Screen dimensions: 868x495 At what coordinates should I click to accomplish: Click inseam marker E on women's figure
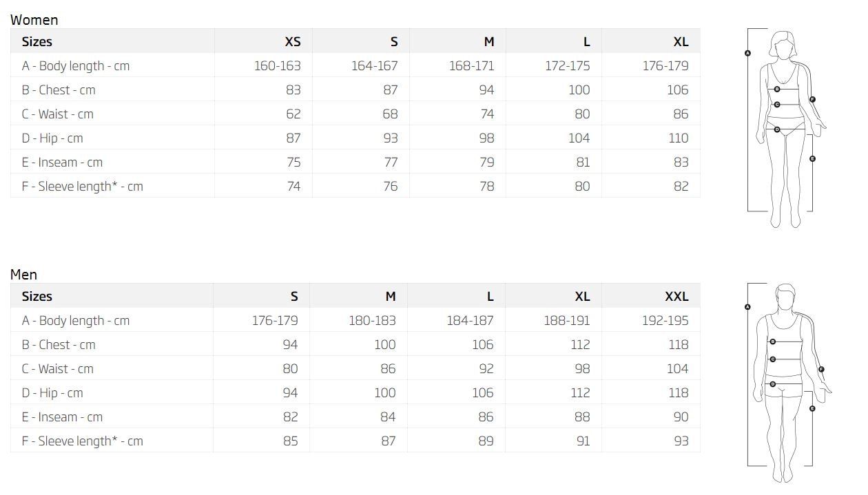(813, 159)
